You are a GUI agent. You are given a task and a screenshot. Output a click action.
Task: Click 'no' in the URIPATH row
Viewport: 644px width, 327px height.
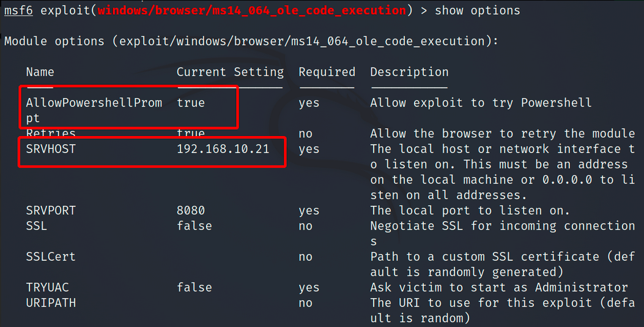pyautogui.click(x=306, y=304)
